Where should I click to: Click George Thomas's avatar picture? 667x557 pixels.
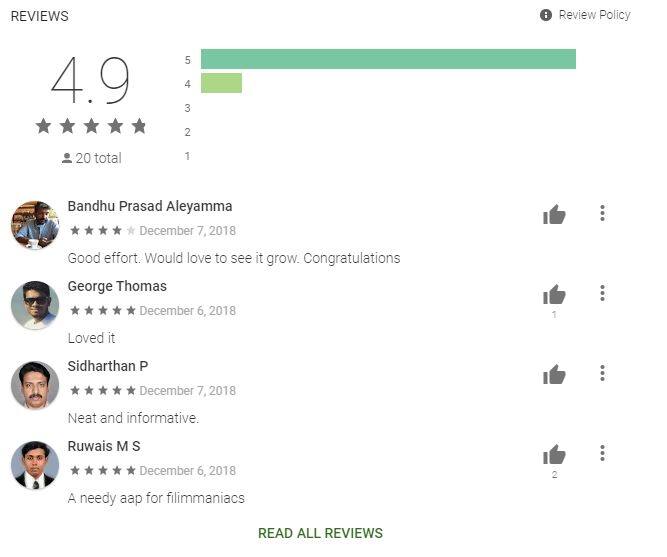point(35,305)
